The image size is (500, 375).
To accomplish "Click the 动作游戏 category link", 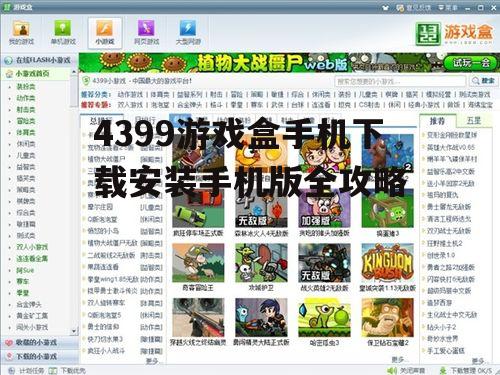I will (130, 95).
